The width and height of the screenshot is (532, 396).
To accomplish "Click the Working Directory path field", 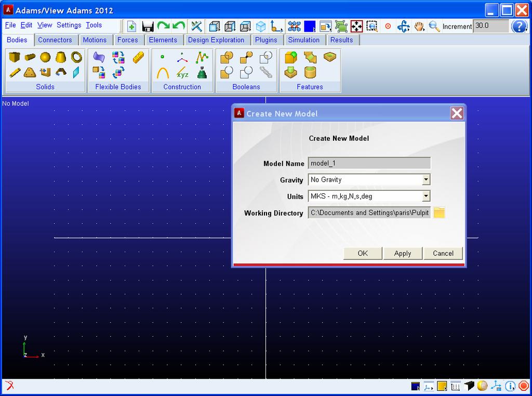I will pos(369,213).
